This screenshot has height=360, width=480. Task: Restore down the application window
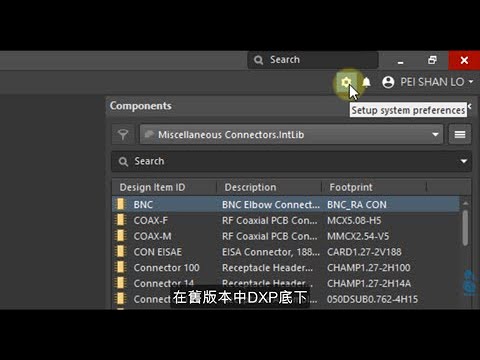coord(432,60)
